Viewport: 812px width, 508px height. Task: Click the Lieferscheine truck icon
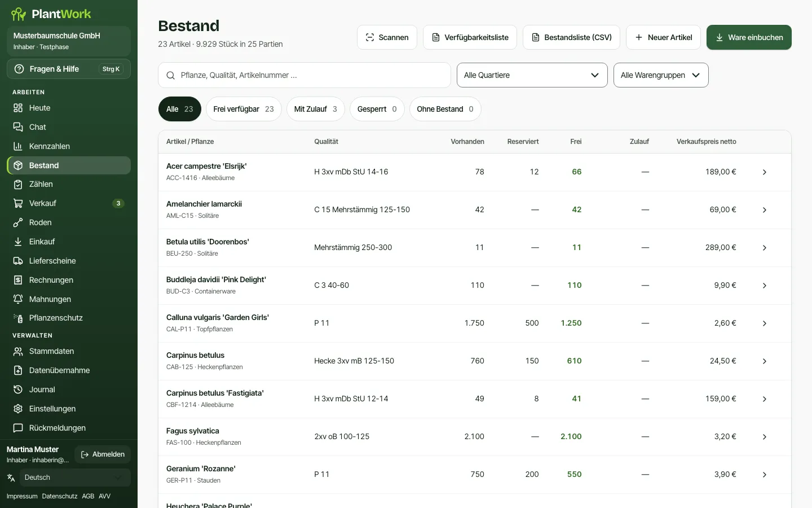pyautogui.click(x=18, y=261)
